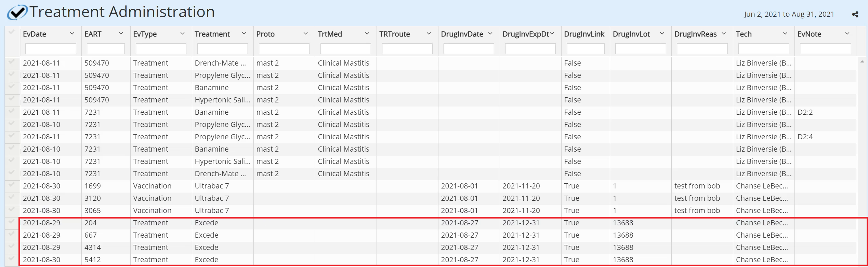Click the EvNote filter input box
Image resolution: width=868 pixels, height=267 pixels.
point(825,49)
